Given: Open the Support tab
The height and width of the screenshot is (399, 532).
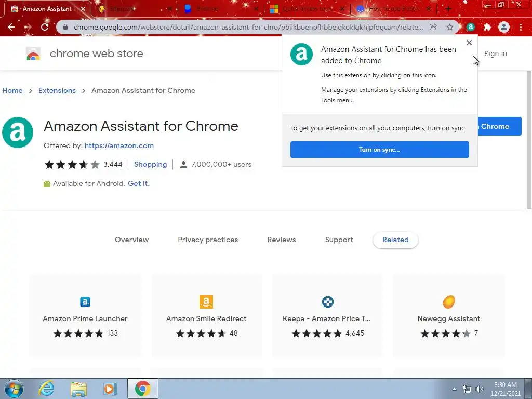Looking at the screenshot, I should click(339, 240).
